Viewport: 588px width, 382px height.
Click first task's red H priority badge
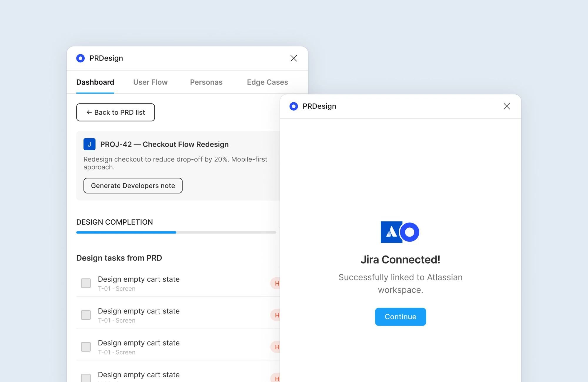(275, 283)
